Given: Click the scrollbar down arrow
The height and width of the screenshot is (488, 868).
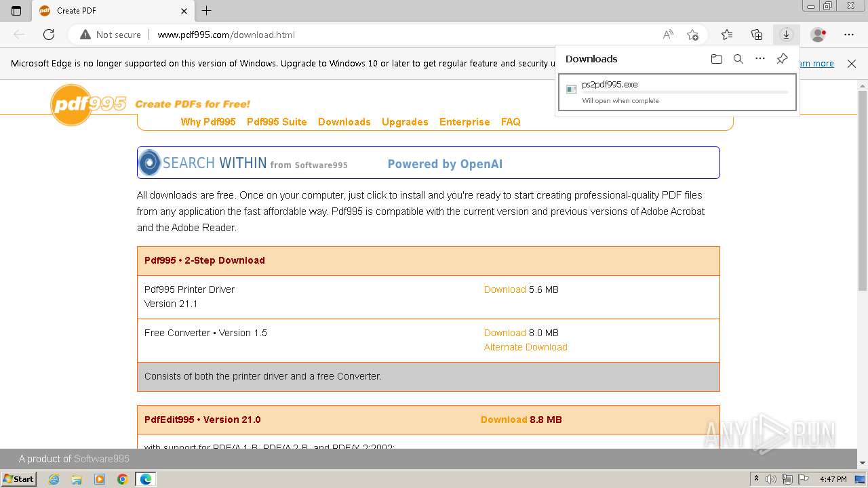Looking at the screenshot, I should coord(863,463).
